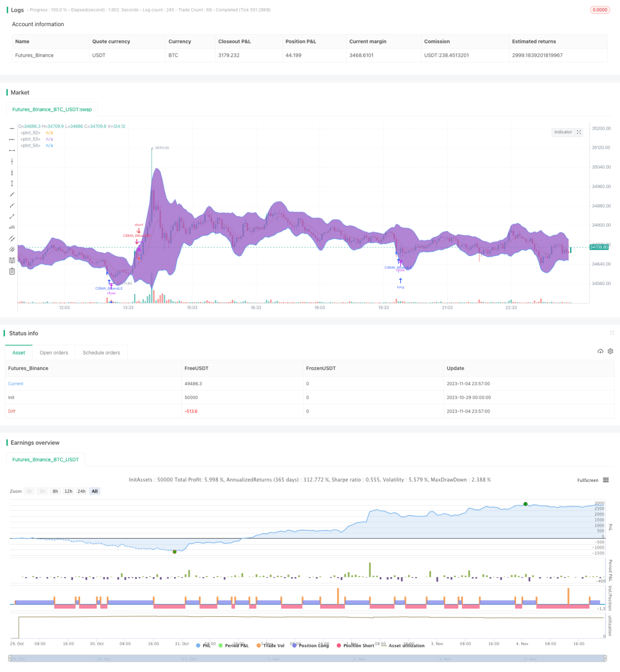This screenshot has height=672, width=620.
Task: Open the earnings chart hamburger menu
Action: (x=606, y=480)
